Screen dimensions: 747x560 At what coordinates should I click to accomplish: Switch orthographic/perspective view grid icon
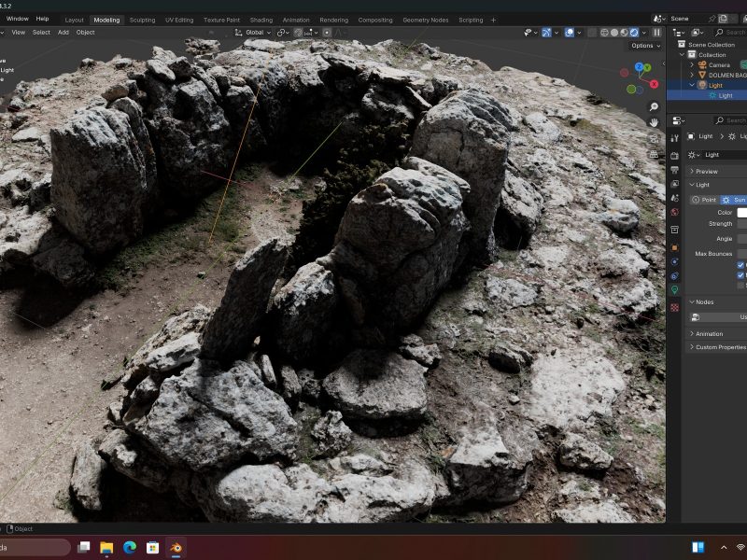655,154
